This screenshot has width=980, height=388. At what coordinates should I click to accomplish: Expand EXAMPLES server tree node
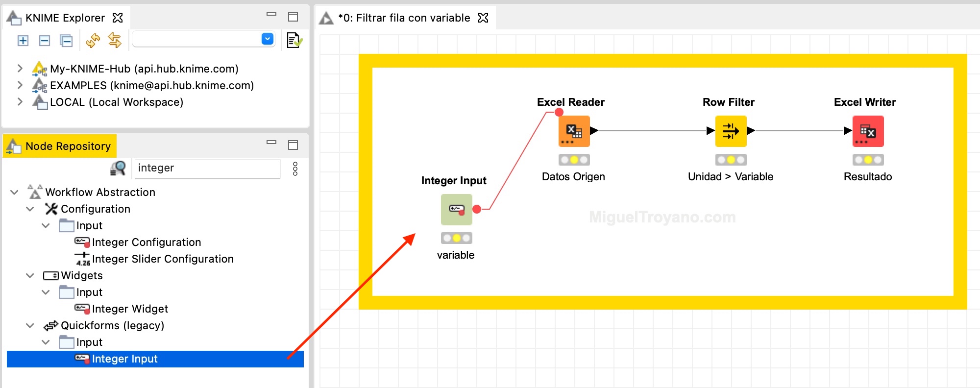click(20, 85)
